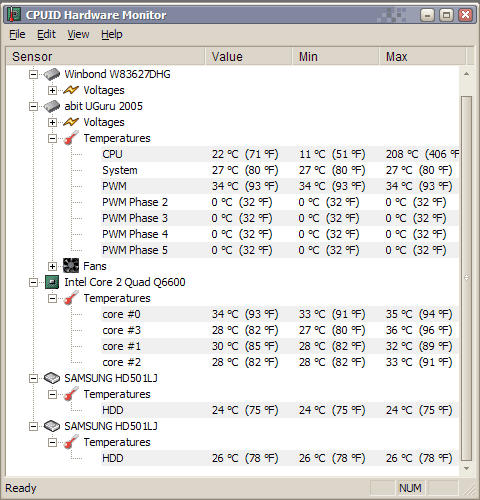Open the Help menu
Image resolution: width=480 pixels, height=500 pixels.
tap(112, 34)
